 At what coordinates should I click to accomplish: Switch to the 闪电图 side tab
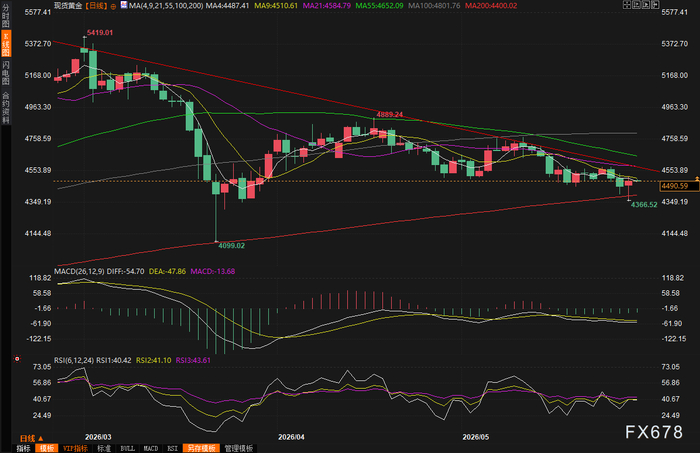point(6,73)
